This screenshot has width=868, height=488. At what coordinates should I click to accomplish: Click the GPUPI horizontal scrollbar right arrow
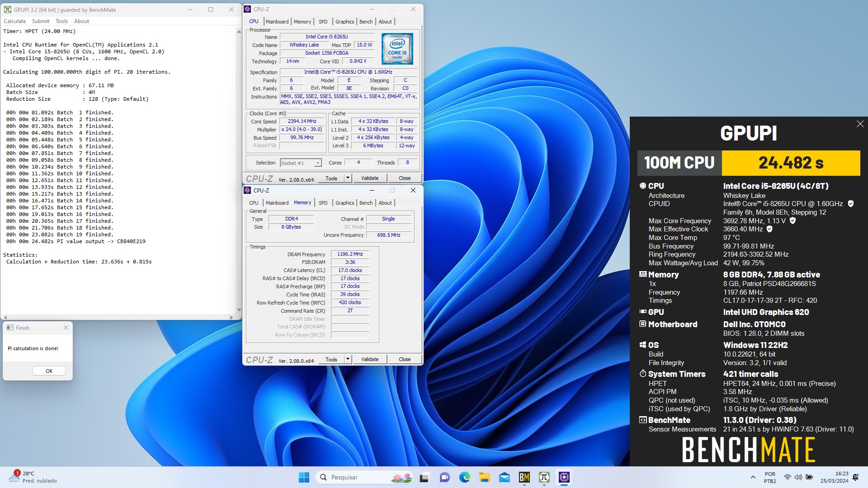coord(231,318)
